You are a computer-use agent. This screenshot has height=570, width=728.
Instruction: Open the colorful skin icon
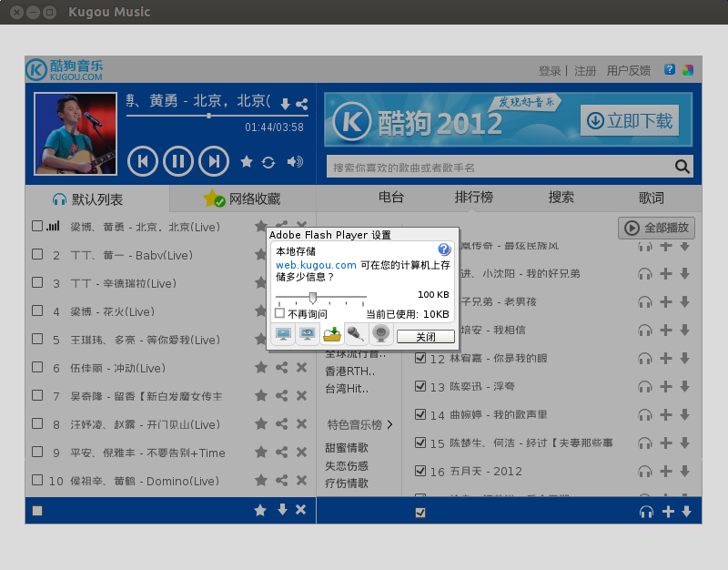688,70
